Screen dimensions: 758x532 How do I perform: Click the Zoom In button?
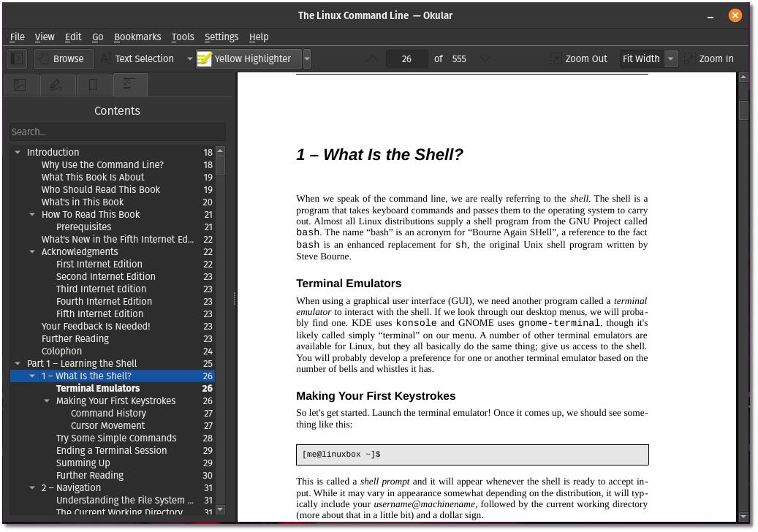[708, 58]
